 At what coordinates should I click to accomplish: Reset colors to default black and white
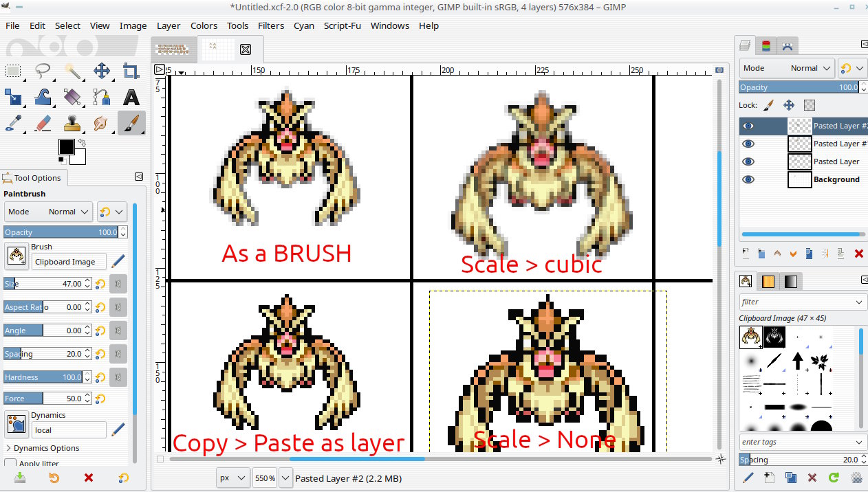[x=62, y=160]
